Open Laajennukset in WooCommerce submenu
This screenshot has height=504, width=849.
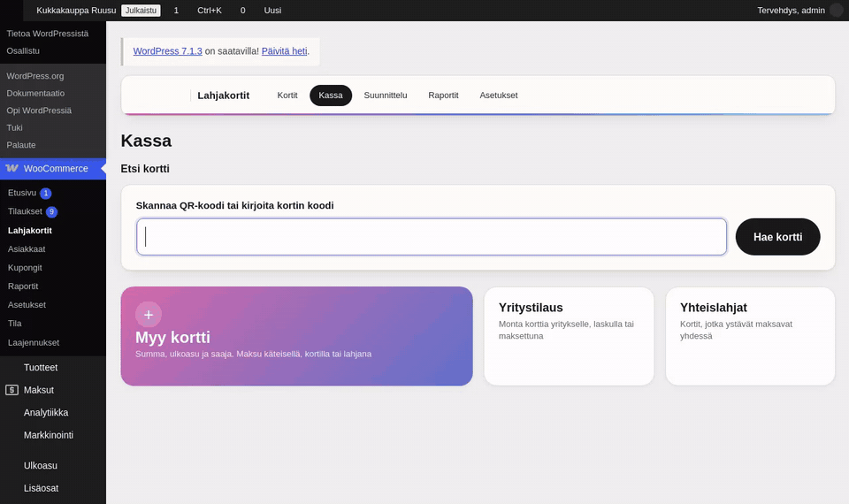[34, 342]
